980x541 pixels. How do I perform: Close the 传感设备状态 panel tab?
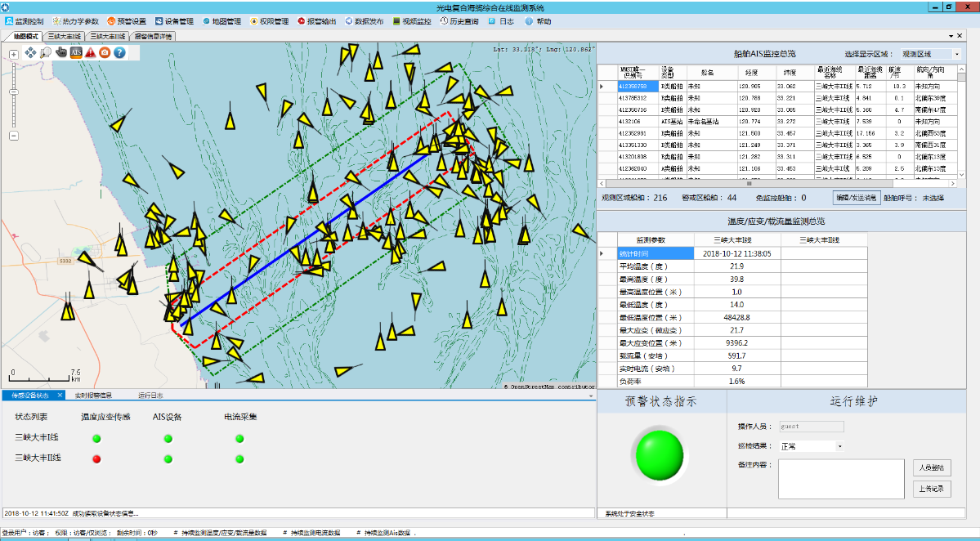coord(60,396)
